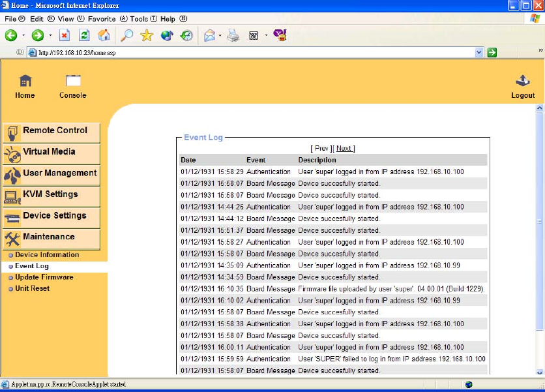
Task: Go to the Next event log page
Action: coord(345,149)
